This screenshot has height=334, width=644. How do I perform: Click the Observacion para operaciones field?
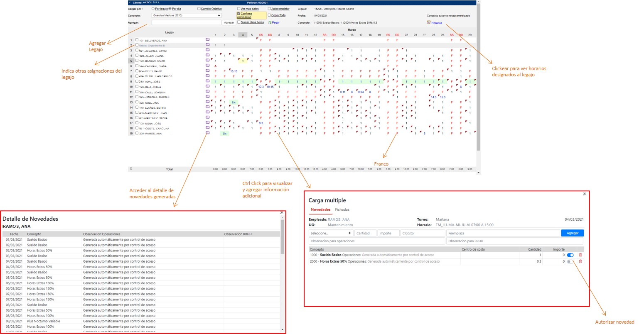(377, 241)
